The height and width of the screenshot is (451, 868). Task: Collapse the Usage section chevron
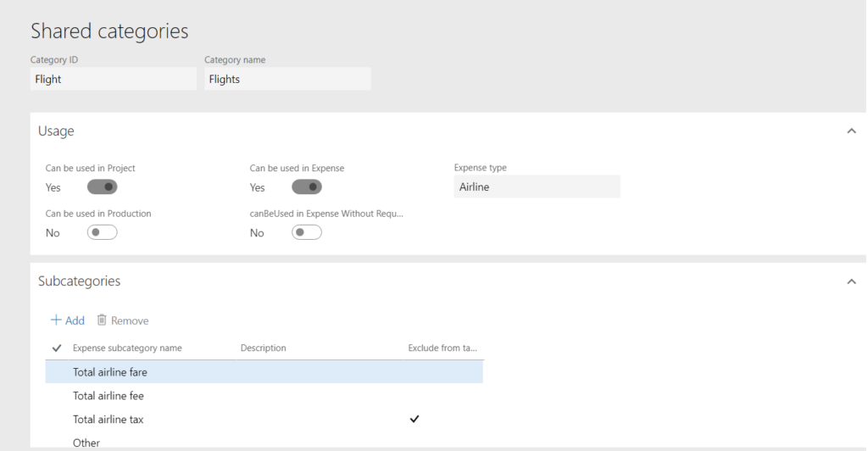click(x=852, y=131)
